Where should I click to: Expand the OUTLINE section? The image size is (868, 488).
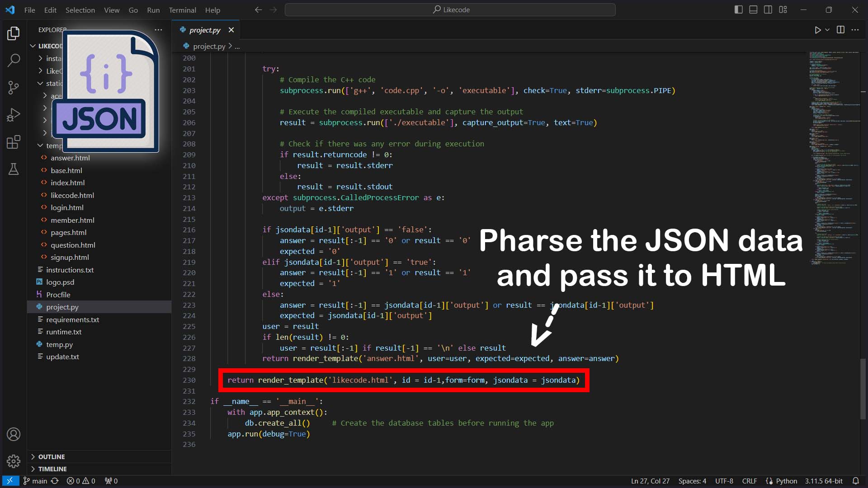[x=99, y=457]
